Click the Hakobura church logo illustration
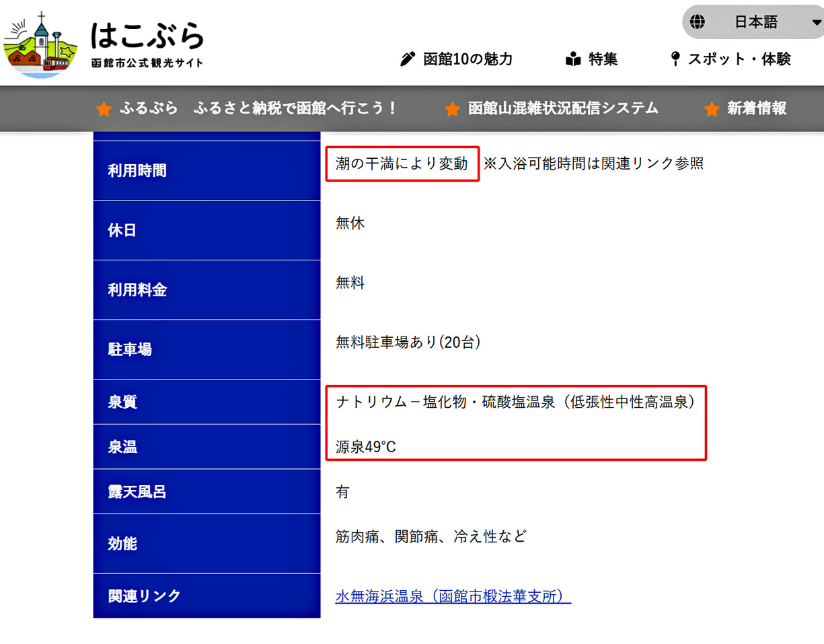824x644 pixels. click(40, 45)
